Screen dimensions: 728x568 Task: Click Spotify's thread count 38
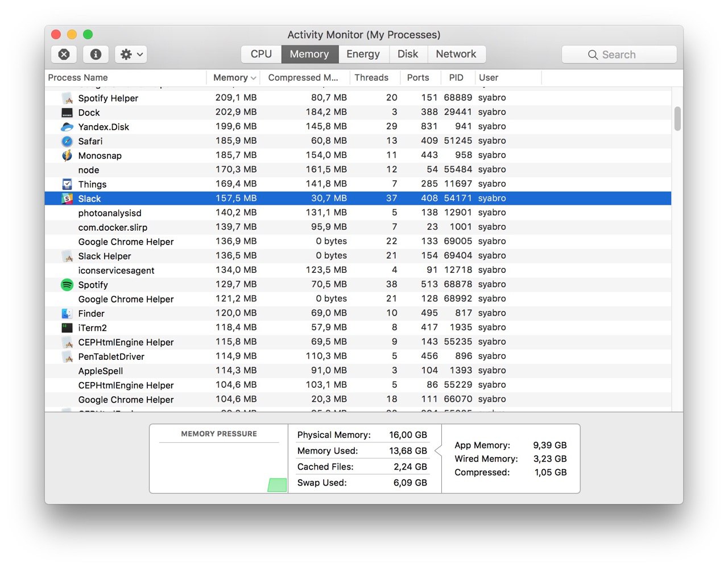coord(391,284)
